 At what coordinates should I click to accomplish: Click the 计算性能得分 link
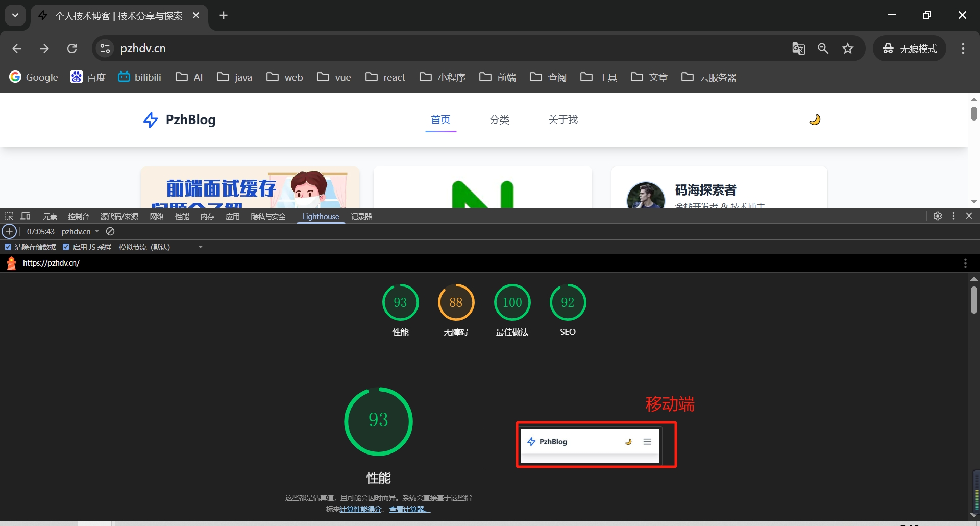(360, 509)
